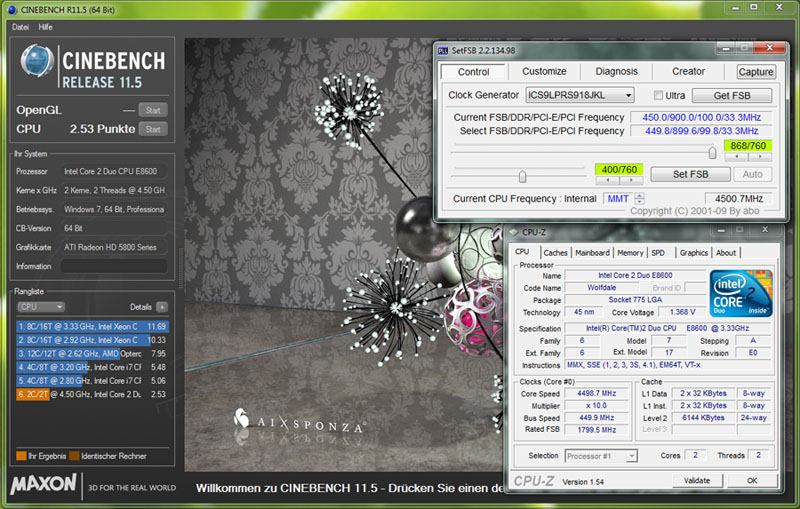Click the Intel Core 2 logo in CPU-Z
Viewport: 800px width, 509px height.
click(x=741, y=294)
